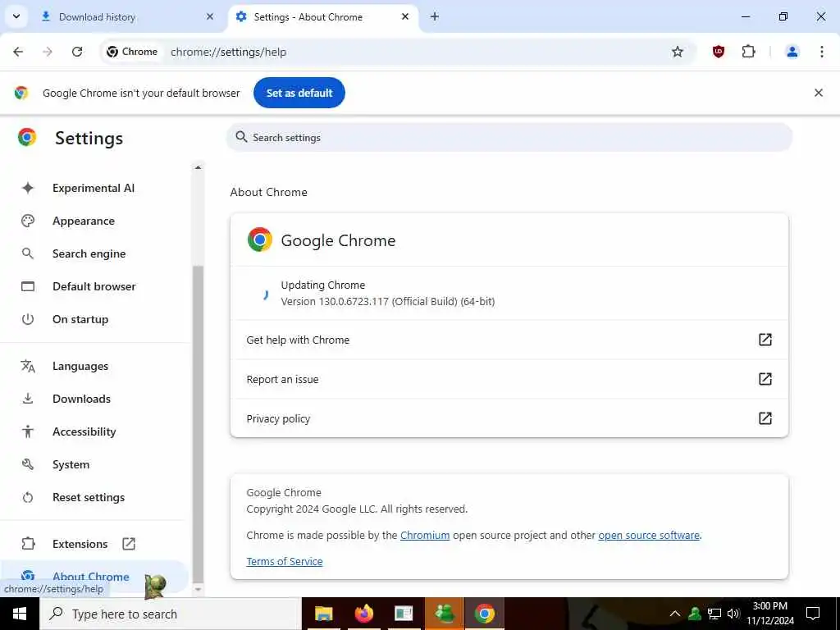Open On startup settings
Image resolution: width=840 pixels, height=630 pixels.
(80, 319)
